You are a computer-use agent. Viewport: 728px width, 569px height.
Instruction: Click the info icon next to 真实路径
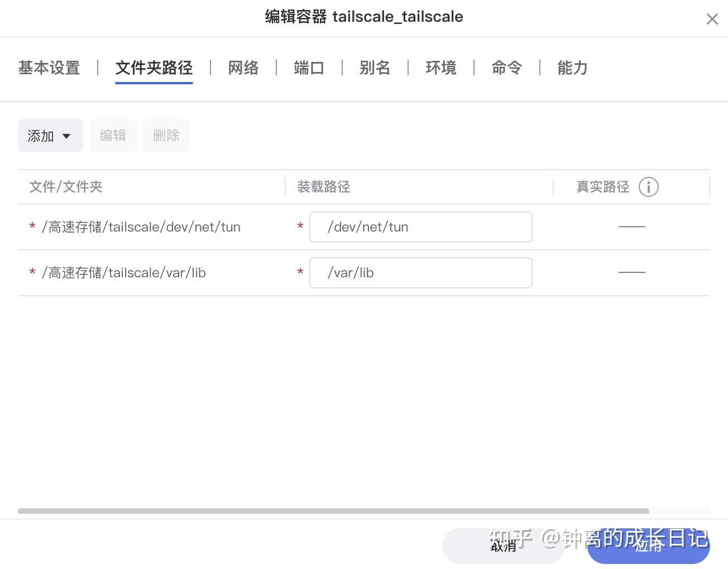[x=648, y=187]
